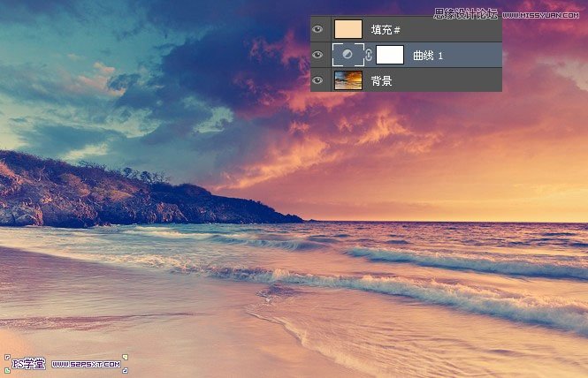
Task: Click the wet sand in the foreground
Action: coord(133,327)
